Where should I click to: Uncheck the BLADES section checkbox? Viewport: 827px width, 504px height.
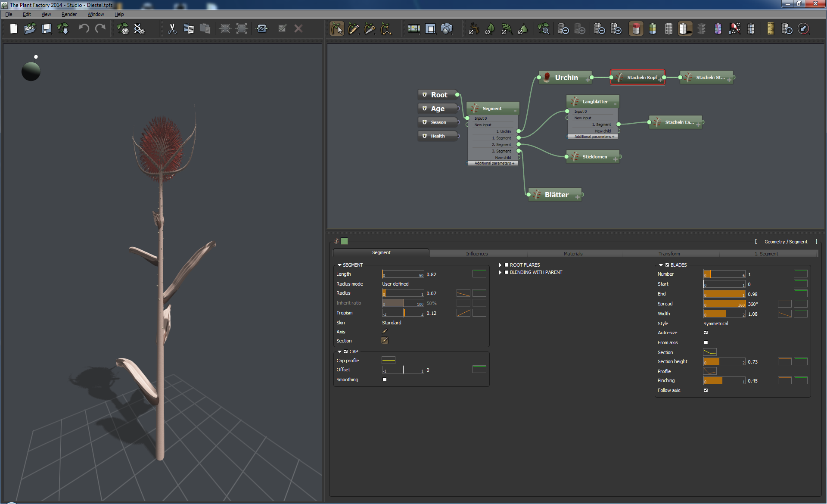667,265
